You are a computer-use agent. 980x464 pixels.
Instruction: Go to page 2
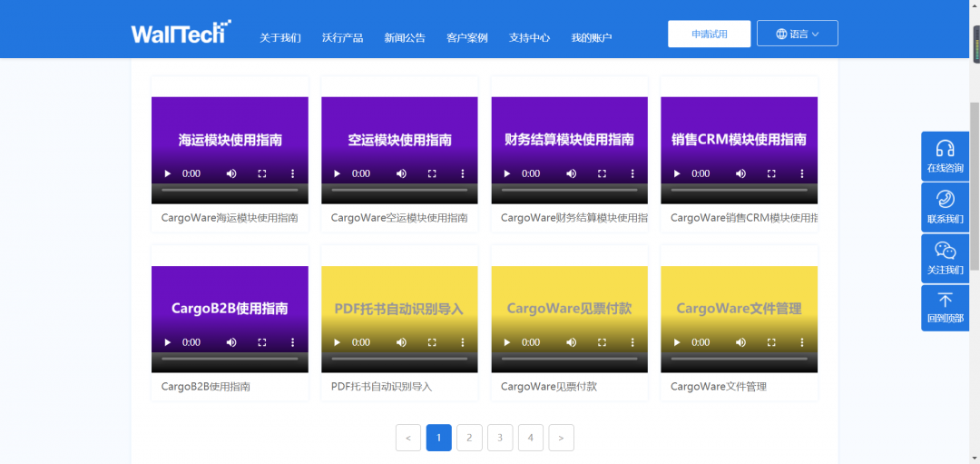469,438
